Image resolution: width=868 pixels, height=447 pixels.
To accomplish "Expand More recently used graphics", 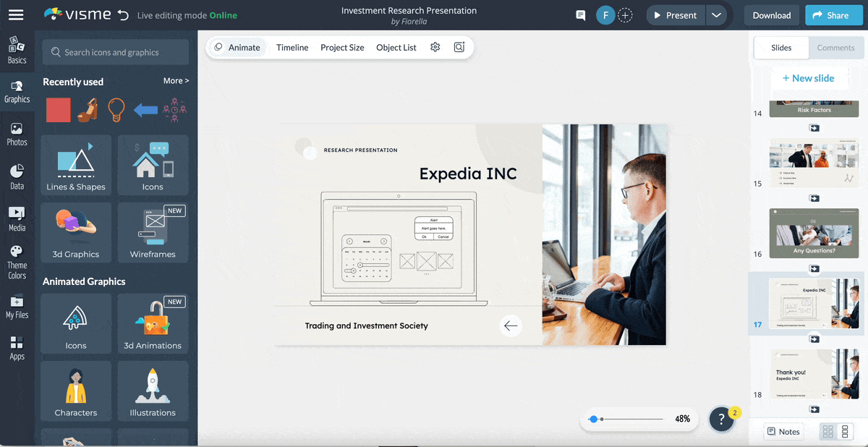I will click(x=176, y=81).
